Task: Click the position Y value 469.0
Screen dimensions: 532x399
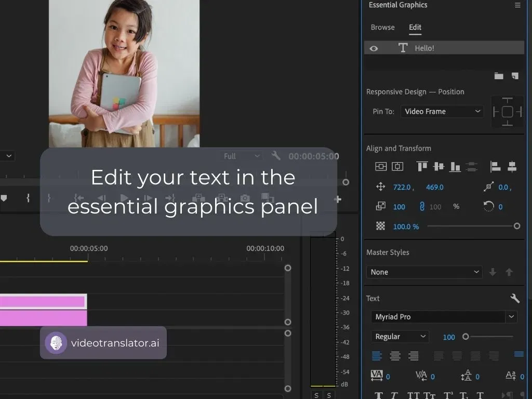Action: pos(435,187)
